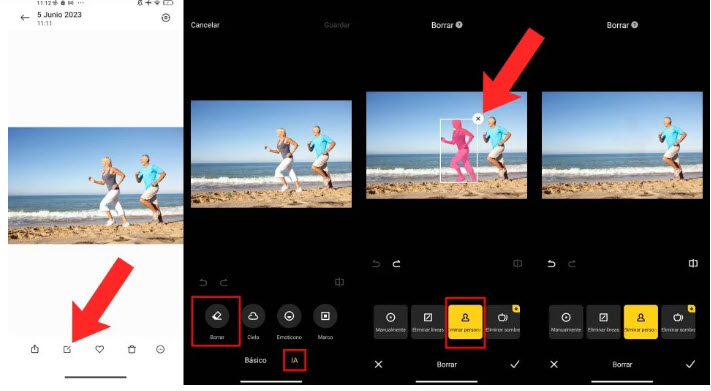This screenshot has height=391, width=711.
Task: Choose Manualmente on the pink-selection screen
Action: (390, 321)
